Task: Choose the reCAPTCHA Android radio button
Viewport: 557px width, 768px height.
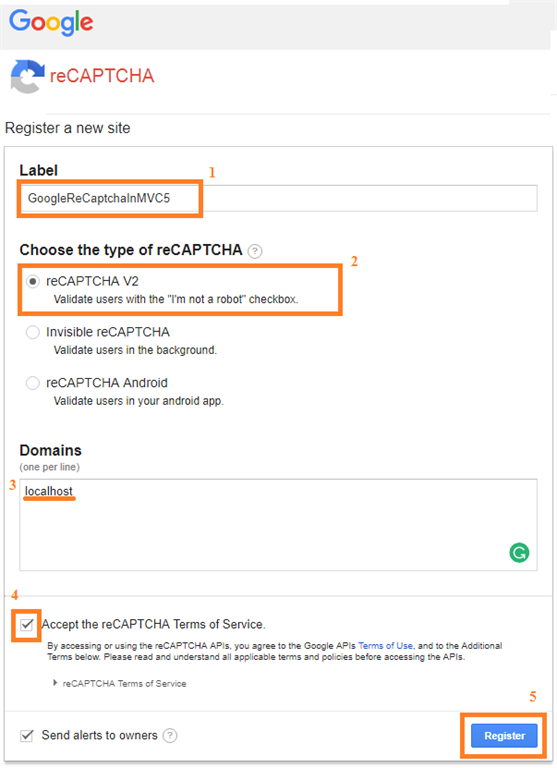Action: [33, 383]
